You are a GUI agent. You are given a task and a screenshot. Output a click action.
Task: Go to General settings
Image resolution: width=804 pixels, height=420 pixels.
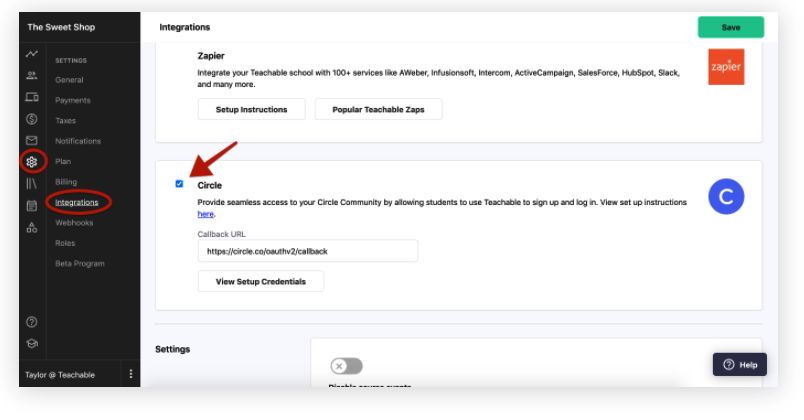point(69,80)
